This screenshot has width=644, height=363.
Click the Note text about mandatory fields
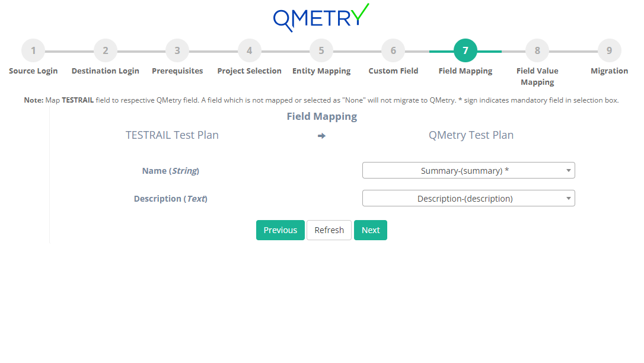pos(321,100)
